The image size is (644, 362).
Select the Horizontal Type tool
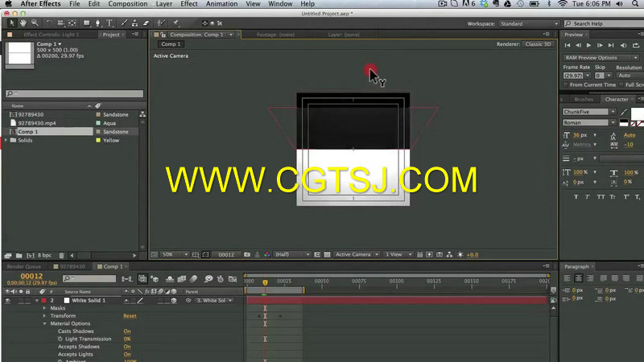109,23
